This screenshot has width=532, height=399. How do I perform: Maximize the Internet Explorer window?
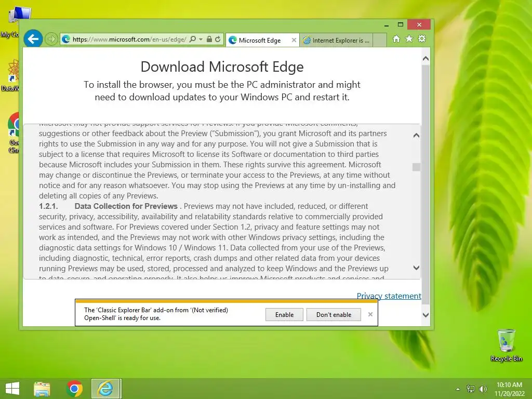point(401,24)
